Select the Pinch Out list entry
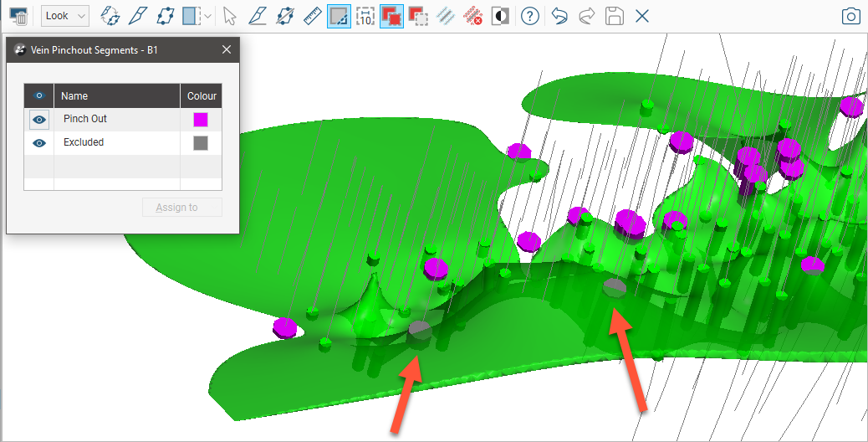Image resolution: width=868 pixels, height=442 pixels. 85,120
